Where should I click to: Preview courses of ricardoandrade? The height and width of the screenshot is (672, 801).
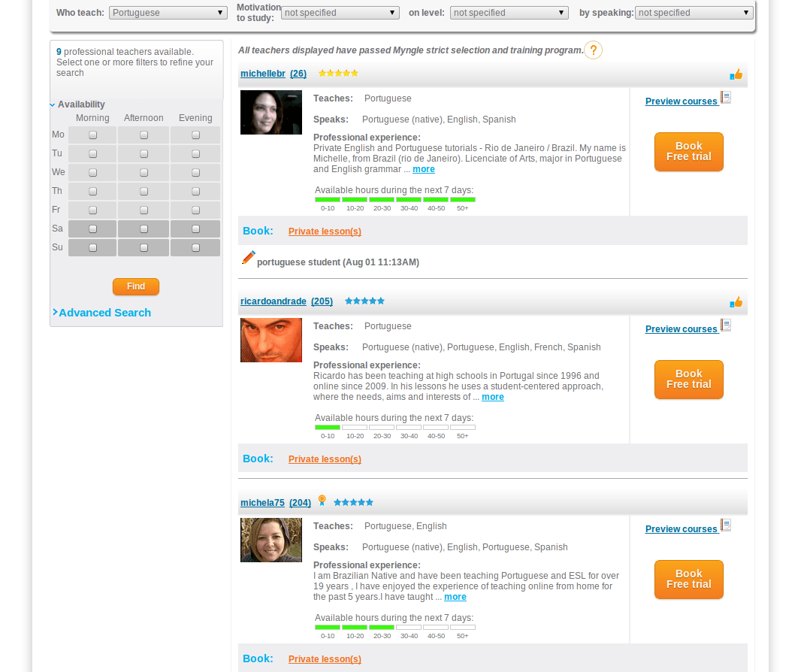pyautogui.click(x=681, y=329)
